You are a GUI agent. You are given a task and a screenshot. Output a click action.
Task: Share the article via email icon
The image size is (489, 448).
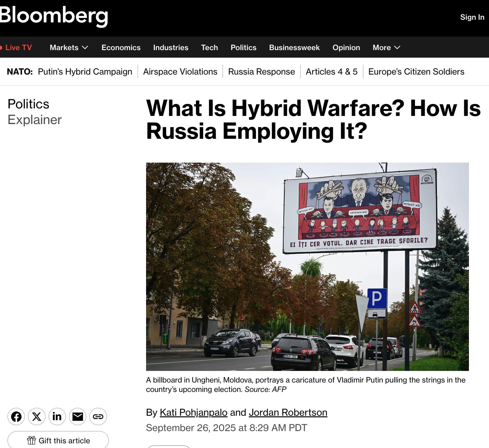coord(78,416)
